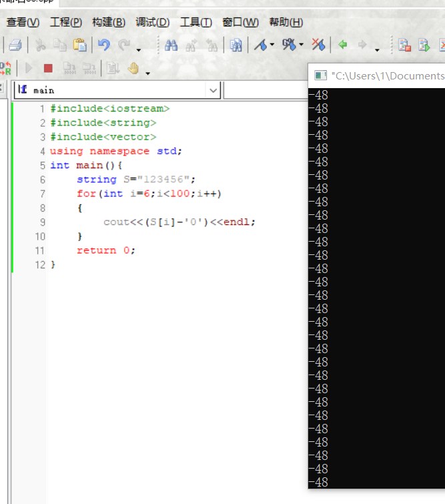445x504 pixels.
Task: Click the document with red square icon
Action: point(404,45)
